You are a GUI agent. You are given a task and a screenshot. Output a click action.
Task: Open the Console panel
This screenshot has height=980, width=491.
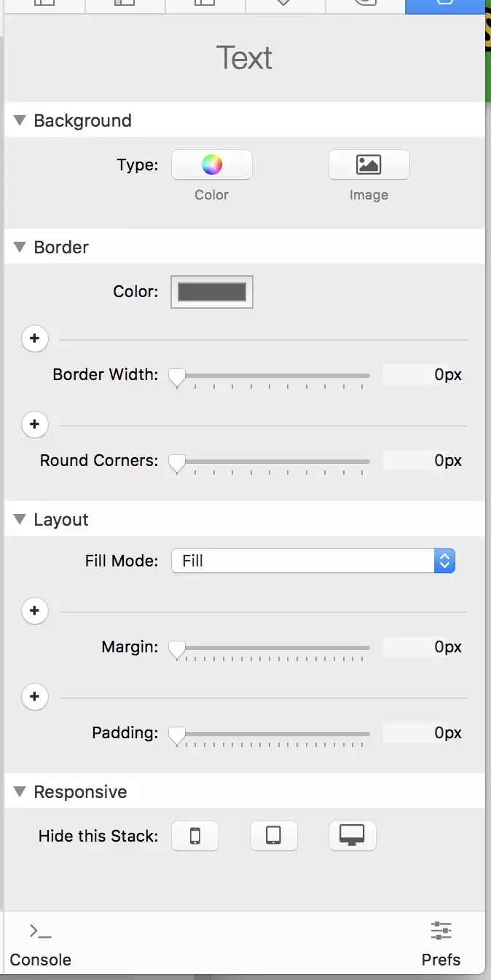click(40, 945)
